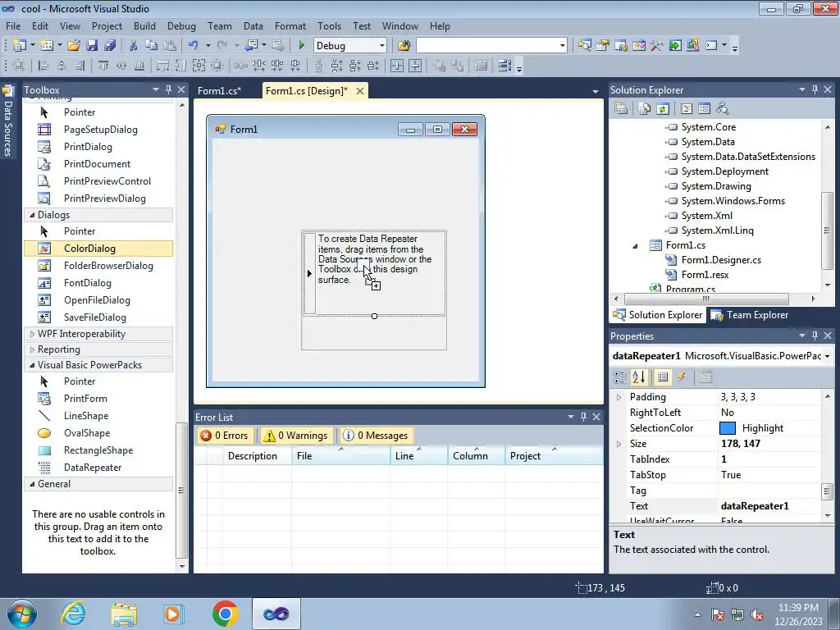Collapse the Dialogs toolbox group
This screenshot has width=840, height=630.
pyautogui.click(x=32, y=215)
